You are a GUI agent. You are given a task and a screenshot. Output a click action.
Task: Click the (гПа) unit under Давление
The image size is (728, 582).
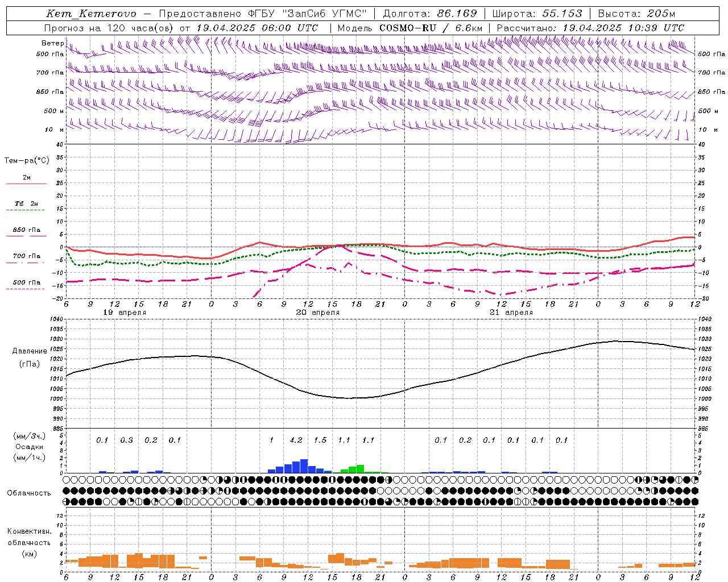click(x=30, y=364)
